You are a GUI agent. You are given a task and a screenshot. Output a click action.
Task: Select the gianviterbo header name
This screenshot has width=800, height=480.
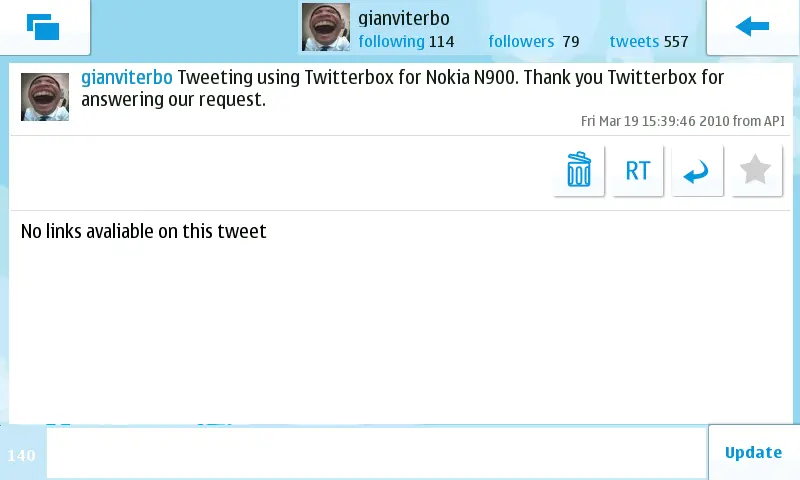(x=404, y=18)
